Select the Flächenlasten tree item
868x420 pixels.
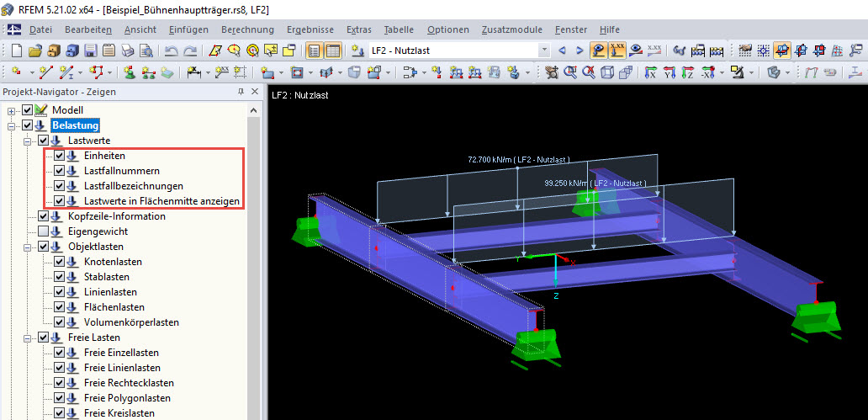(x=114, y=307)
